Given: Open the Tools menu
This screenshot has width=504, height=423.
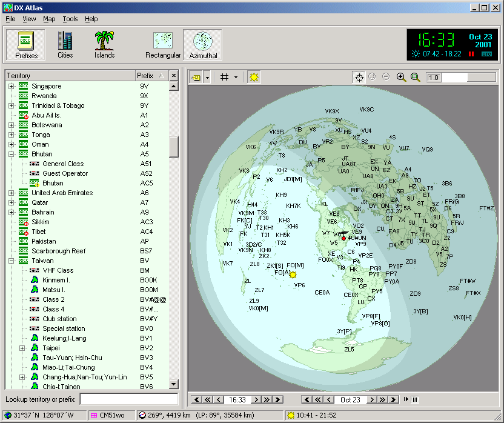Looking at the screenshot, I should pos(70,19).
